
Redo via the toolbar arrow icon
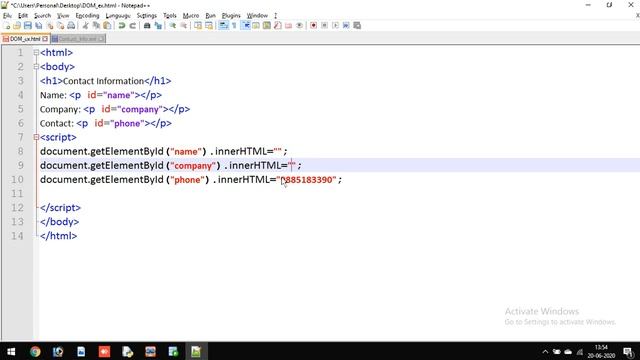(x=133, y=26)
